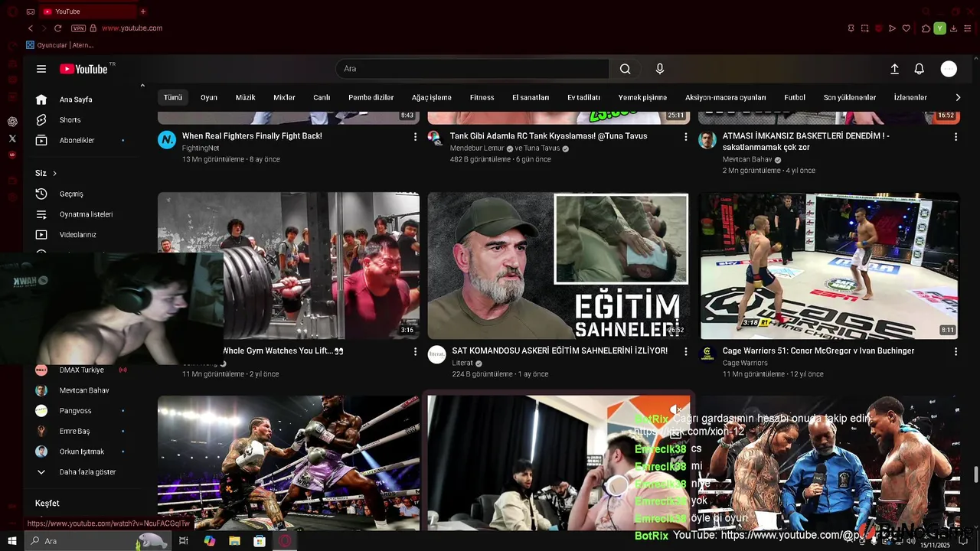Select the Tümü filter chip

tap(173, 98)
